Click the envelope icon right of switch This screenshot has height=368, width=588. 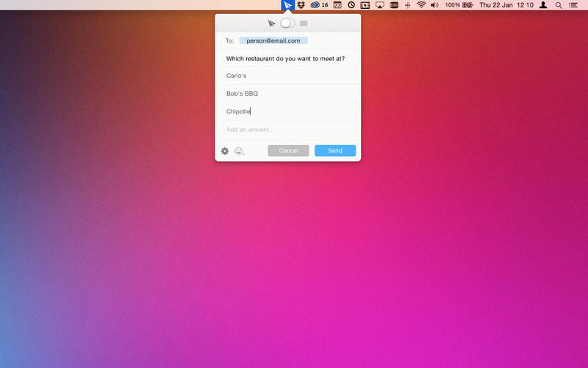(x=304, y=24)
